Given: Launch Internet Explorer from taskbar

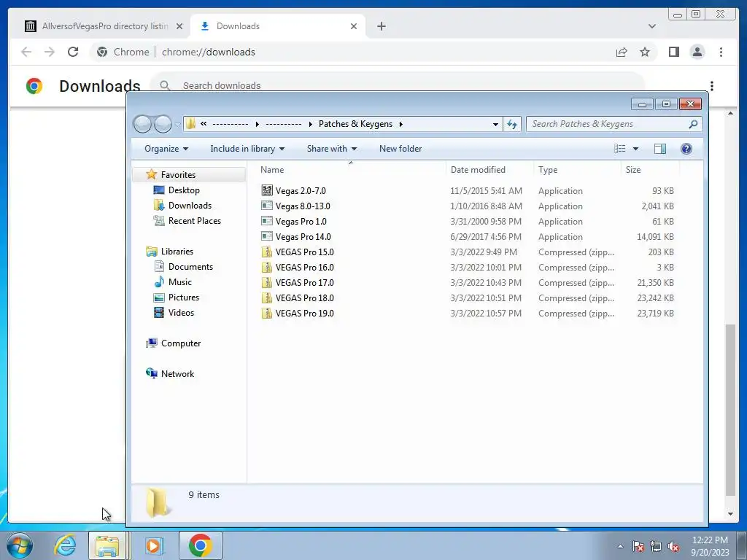Looking at the screenshot, I should point(65,545).
